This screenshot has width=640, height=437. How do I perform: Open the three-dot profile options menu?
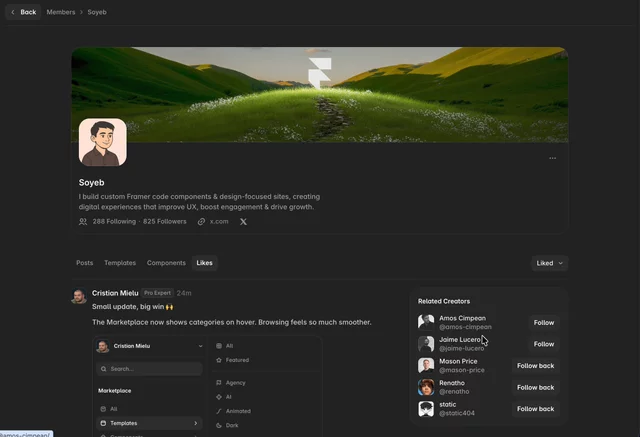coord(552,158)
